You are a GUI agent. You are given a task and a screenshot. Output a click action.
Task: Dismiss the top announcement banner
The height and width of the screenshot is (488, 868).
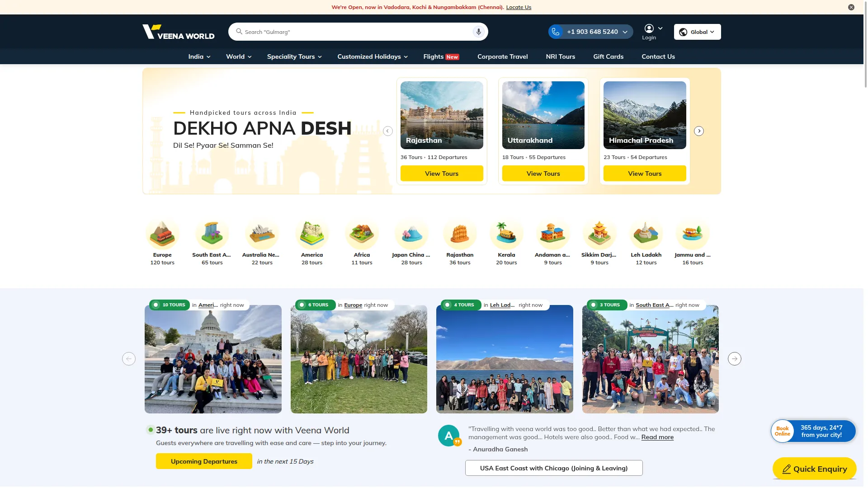[851, 7]
